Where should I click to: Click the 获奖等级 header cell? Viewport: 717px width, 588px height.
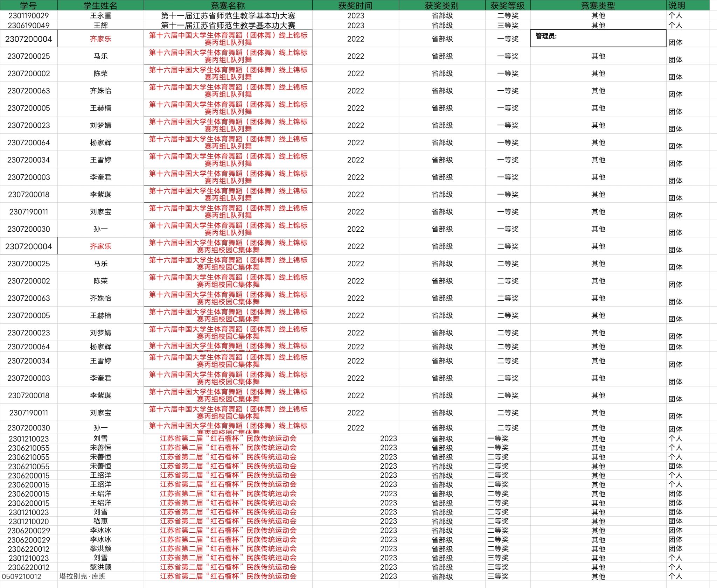point(508,5)
